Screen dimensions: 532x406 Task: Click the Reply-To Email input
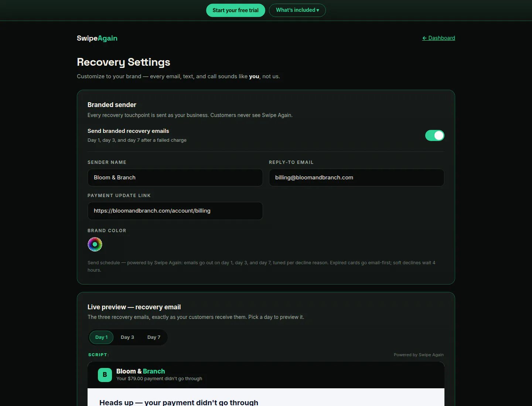click(x=357, y=178)
